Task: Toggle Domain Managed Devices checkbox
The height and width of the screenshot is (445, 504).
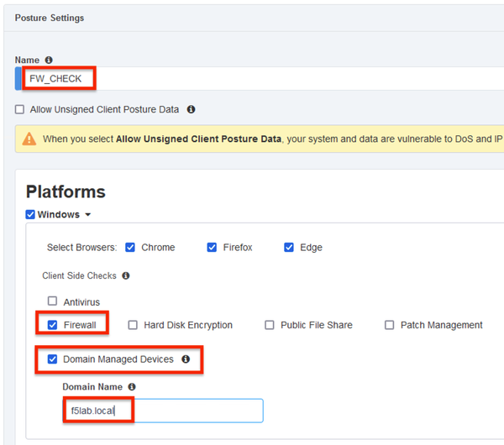Action: [52, 359]
